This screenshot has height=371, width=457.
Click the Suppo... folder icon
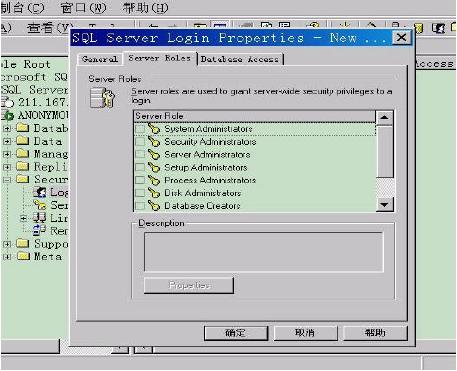pyautogui.click(x=23, y=243)
